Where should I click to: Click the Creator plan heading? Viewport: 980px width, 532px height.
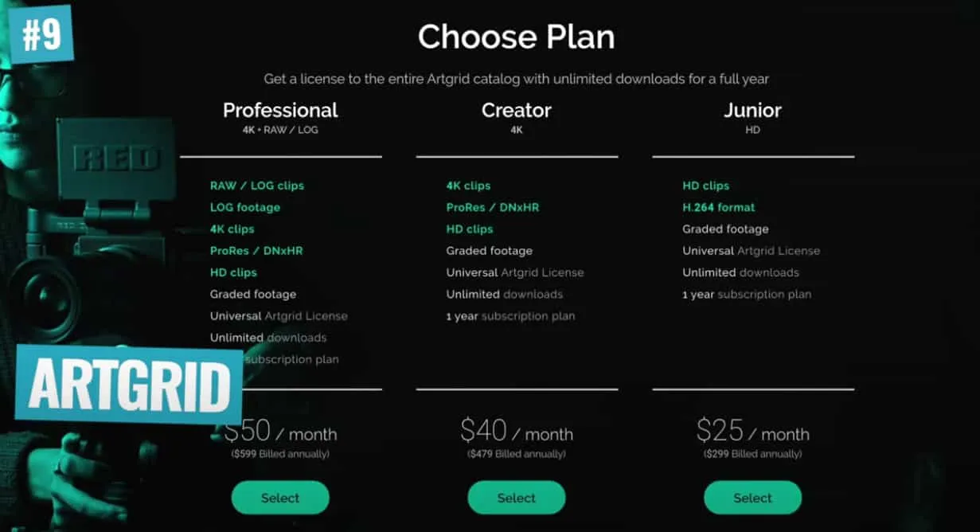click(517, 110)
